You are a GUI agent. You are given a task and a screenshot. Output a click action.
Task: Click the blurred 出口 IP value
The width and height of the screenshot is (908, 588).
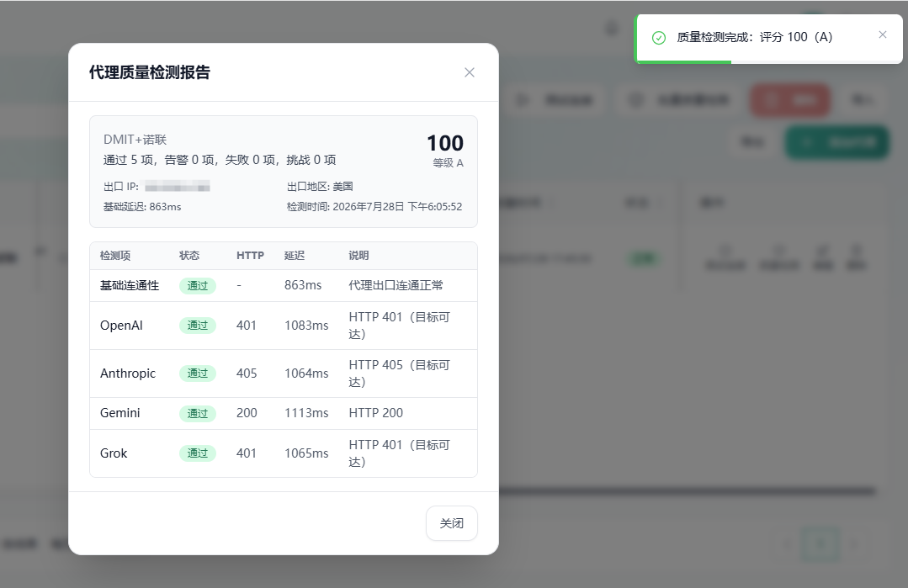pos(178,187)
